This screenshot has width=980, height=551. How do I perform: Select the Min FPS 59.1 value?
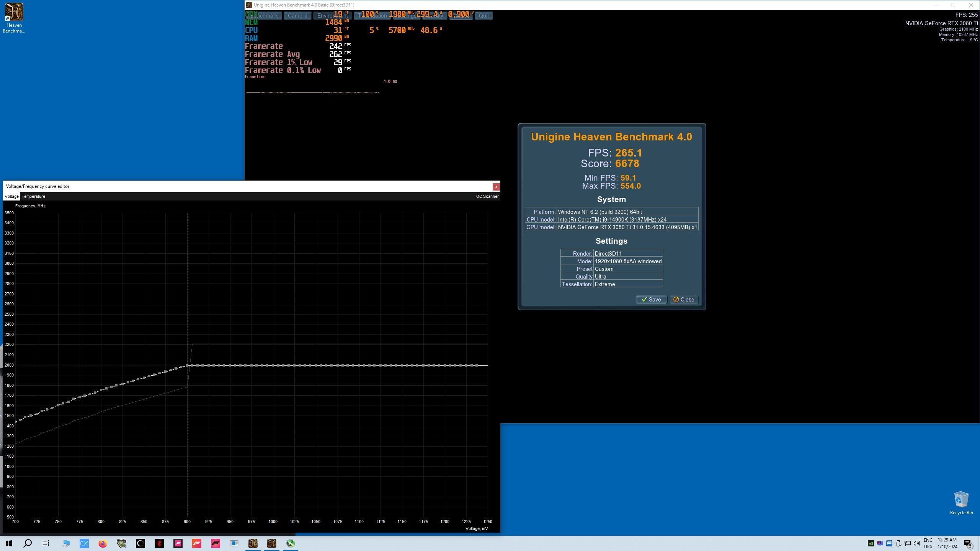[628, 178]
